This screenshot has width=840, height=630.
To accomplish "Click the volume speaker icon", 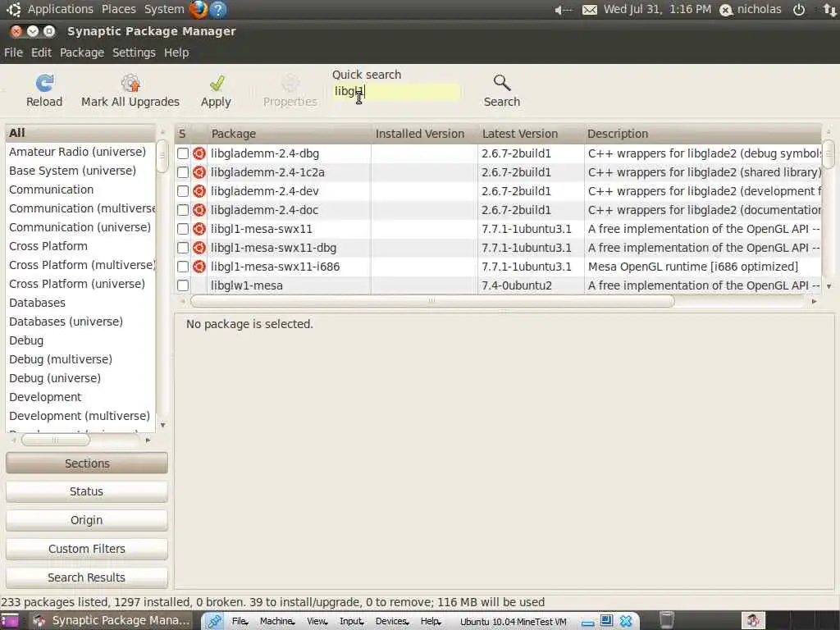I will click(563, 10).
